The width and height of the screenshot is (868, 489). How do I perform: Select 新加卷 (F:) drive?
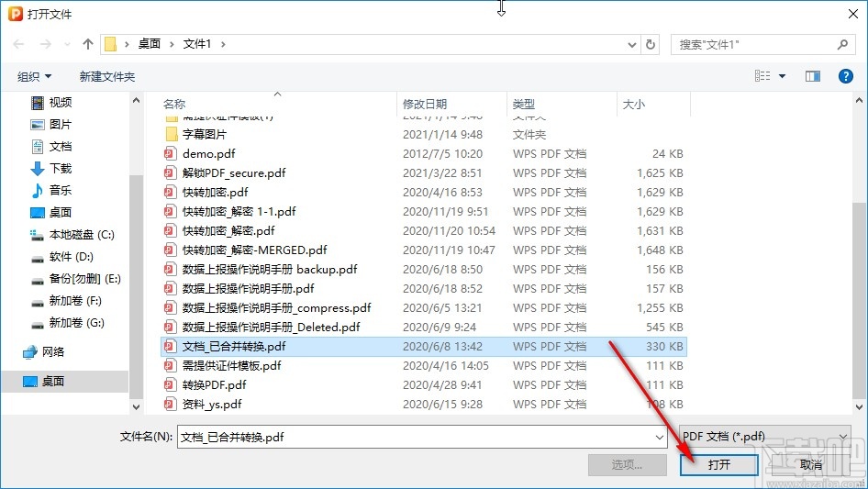(66, 301)
